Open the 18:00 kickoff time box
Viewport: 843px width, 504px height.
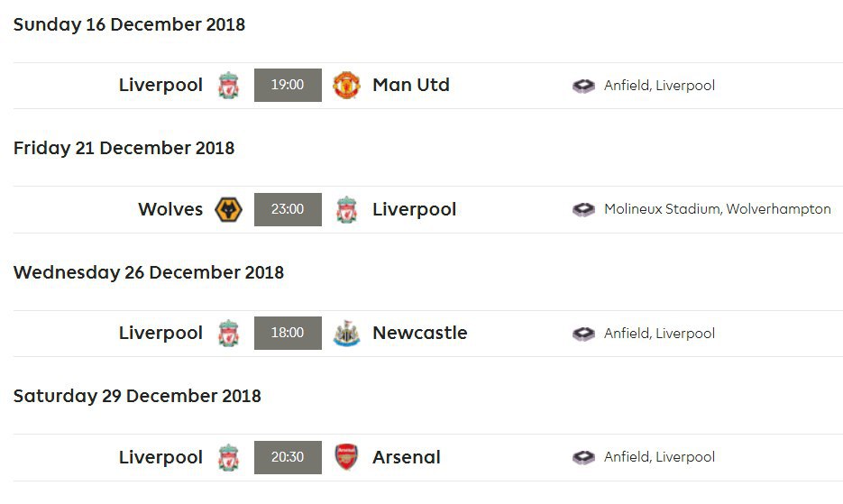pos(288,333)
